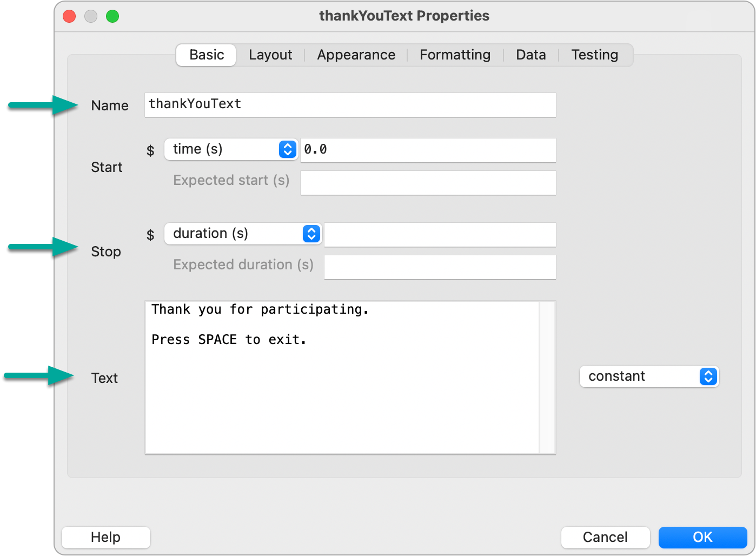
Task: Click inside the Thank you text box
Action: pyautogui.click(x=342, y=378)
